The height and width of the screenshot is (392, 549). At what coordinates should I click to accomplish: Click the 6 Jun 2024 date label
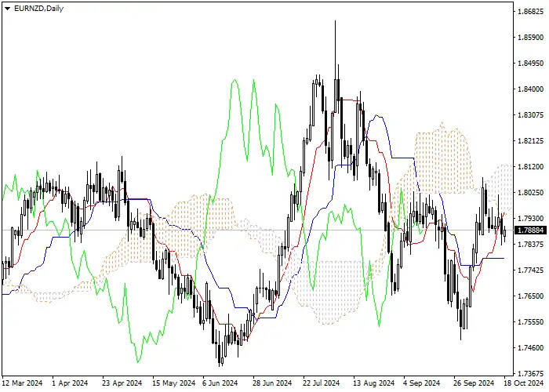(x=221, y=383)
